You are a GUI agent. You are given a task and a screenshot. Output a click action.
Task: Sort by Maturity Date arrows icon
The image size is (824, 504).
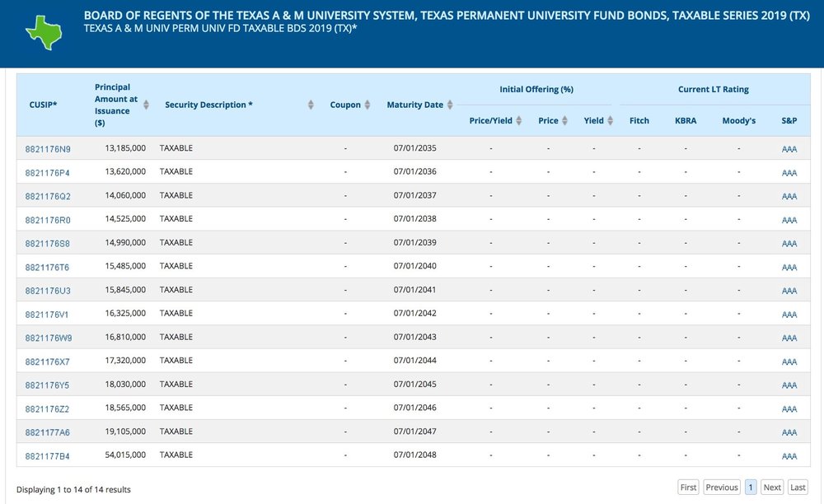450,105
